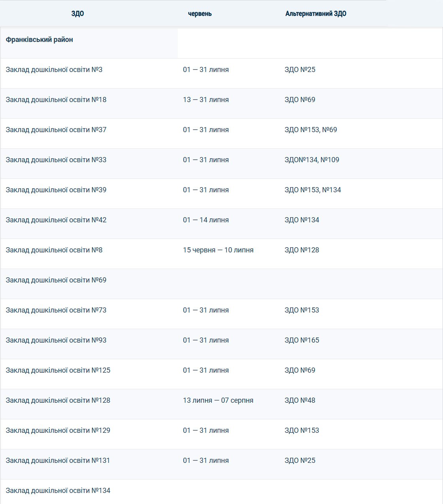
Task: Select row Заклад дошкільної освіти №3
Action: [221, 74]
